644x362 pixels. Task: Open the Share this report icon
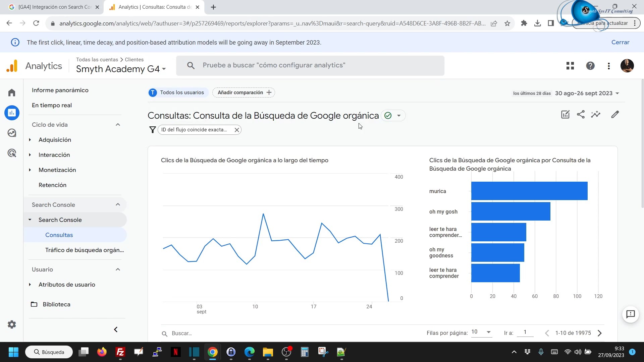(581, 115)
